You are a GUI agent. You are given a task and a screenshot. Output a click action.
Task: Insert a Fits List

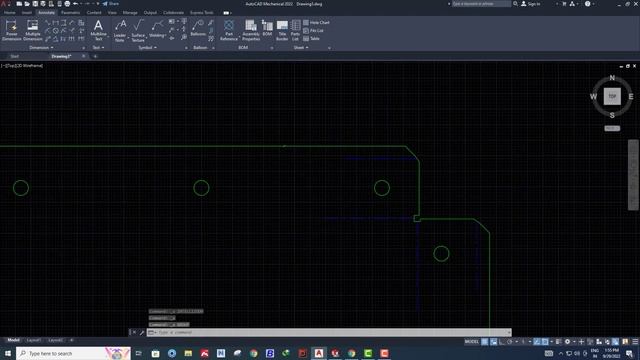tap(313, 31)
